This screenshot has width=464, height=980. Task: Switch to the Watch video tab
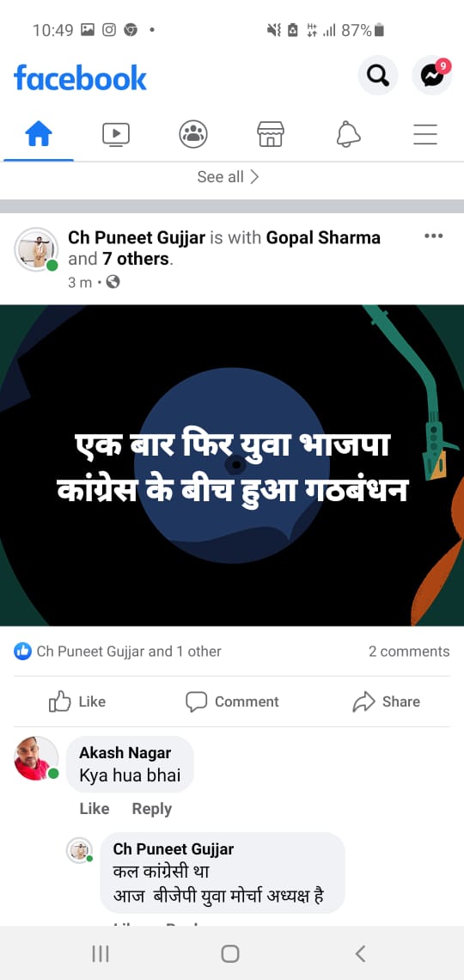115,134
